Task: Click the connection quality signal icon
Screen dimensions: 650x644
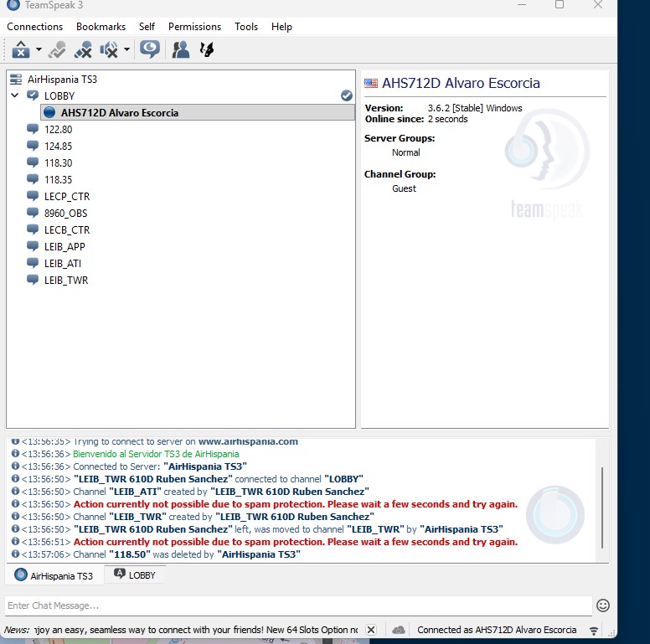Action: (594, 630)
